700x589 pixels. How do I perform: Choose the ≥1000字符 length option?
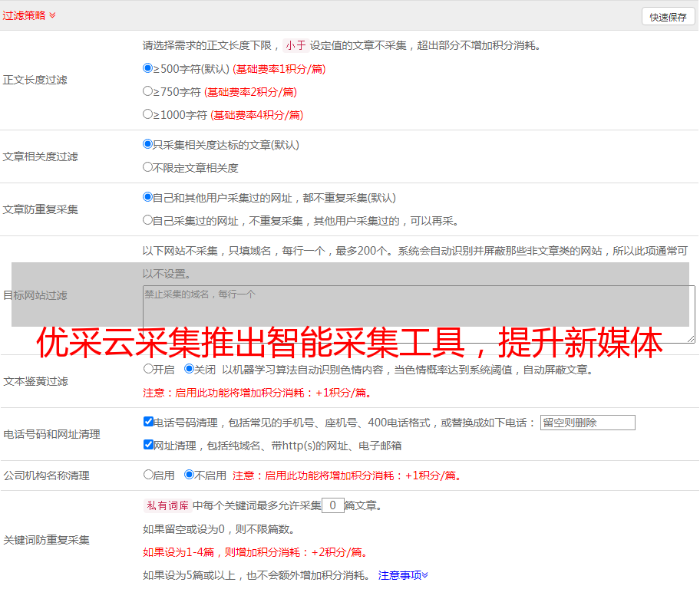click(148, 114)
